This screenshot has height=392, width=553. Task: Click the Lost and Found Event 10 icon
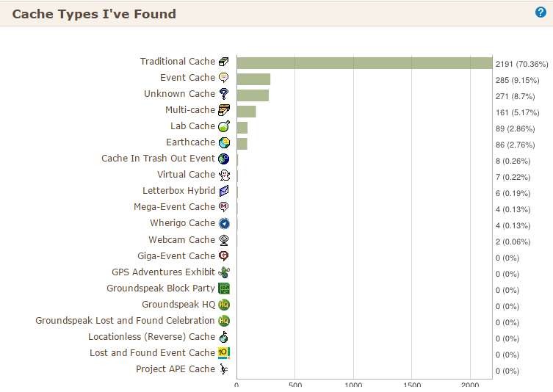[x=224, y=353]
